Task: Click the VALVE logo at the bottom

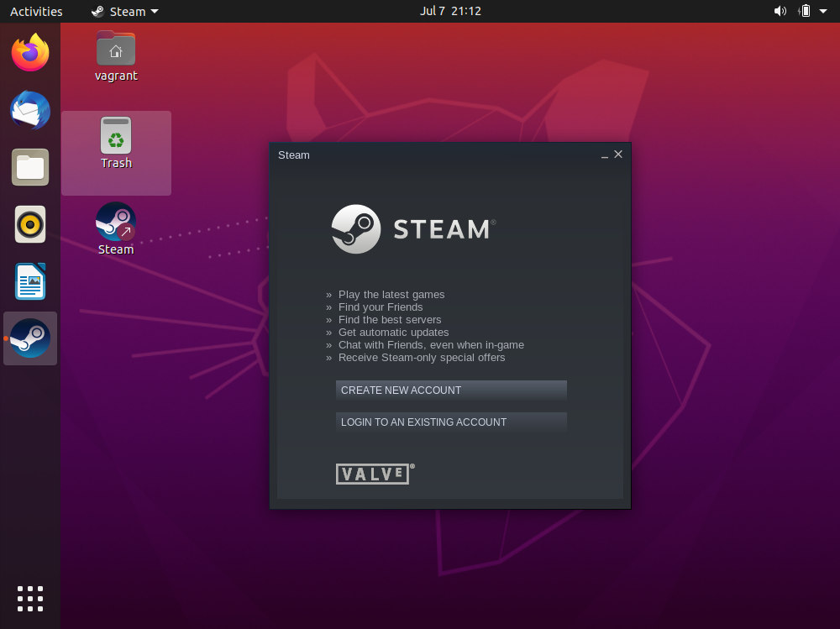Action: coord(375,474)
